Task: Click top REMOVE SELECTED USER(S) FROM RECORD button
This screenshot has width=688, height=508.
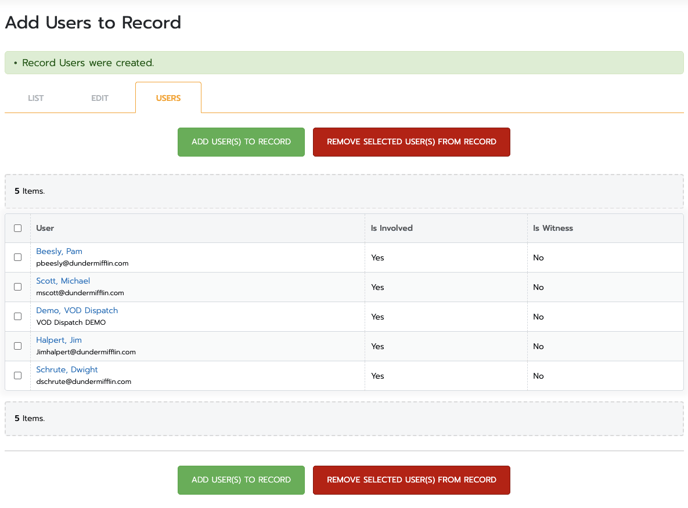Action: click(x=412, y=142)
